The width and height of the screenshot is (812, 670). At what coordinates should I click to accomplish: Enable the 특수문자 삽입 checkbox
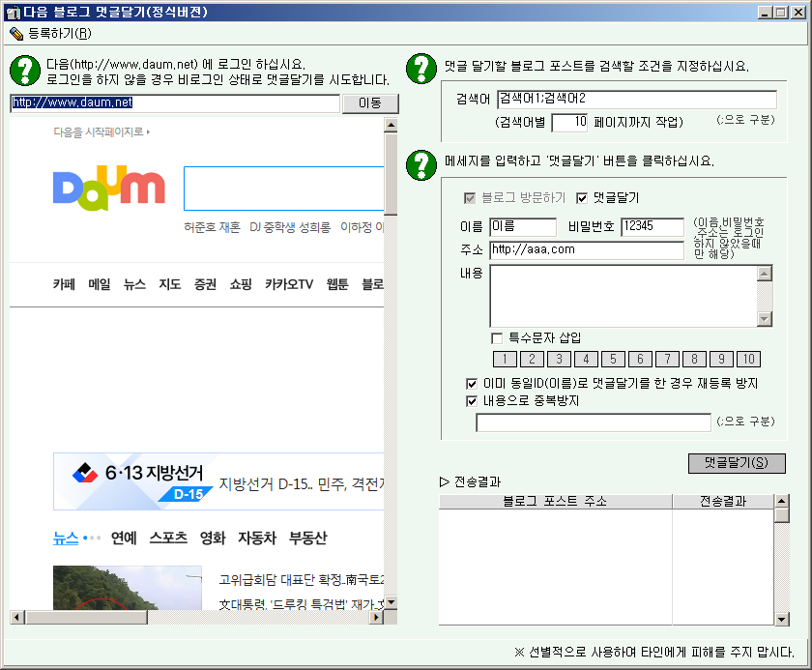click(498, 338)
